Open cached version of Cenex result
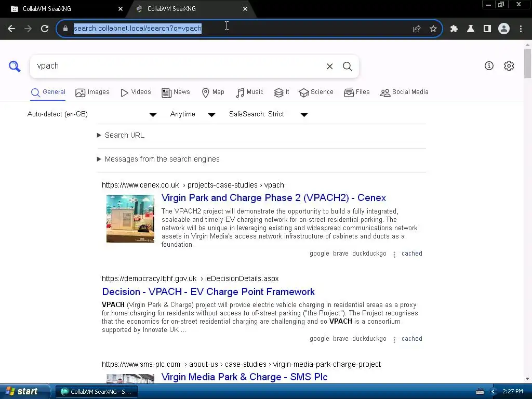The width and height of the screenshot is (532, 399). click(x=411, y=254)
